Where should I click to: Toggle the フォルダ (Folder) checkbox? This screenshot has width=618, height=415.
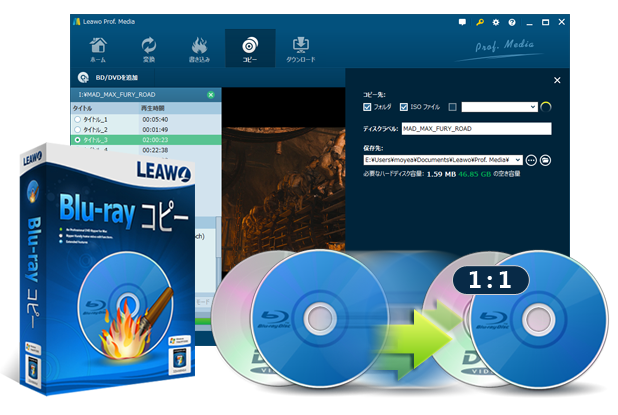click(367, 107)
